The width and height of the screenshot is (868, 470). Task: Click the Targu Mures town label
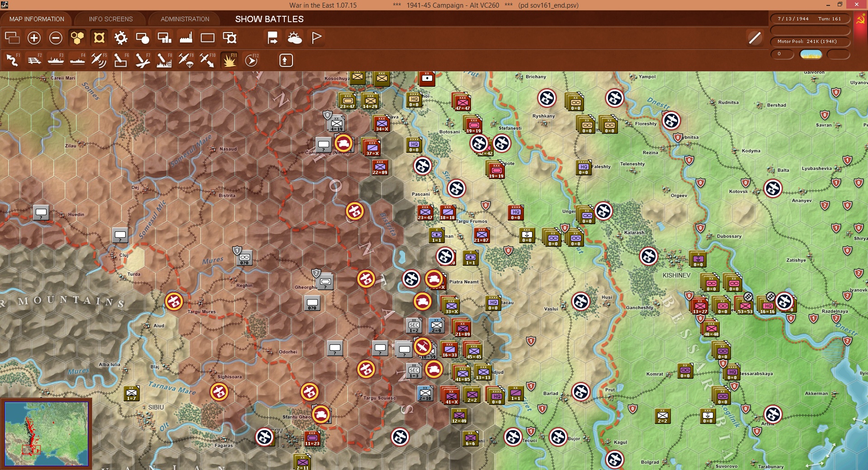tap(202, 312)
